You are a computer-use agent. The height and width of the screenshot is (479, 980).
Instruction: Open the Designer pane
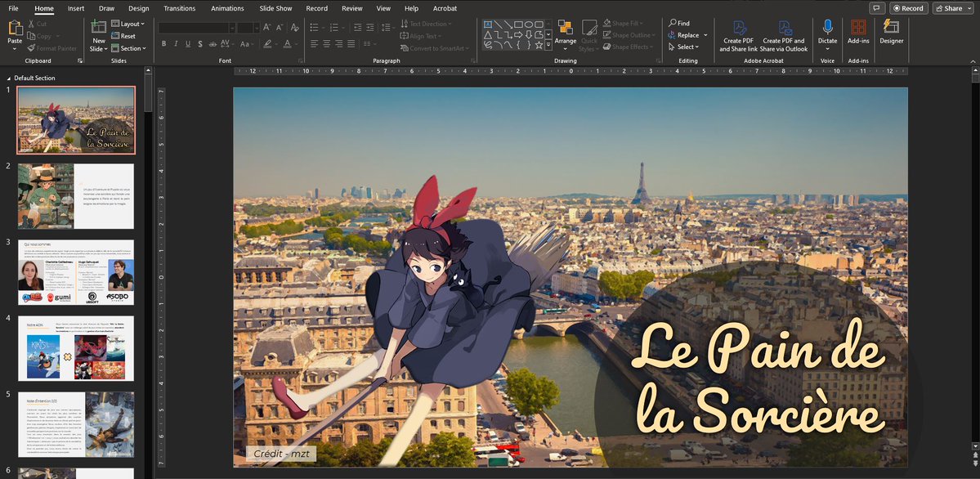tap(890, 36)
